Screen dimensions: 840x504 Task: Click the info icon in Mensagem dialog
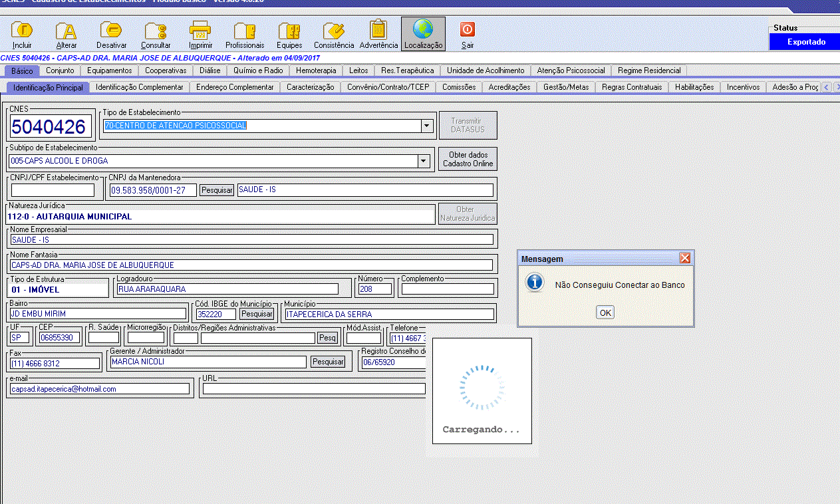coord(535,283)
